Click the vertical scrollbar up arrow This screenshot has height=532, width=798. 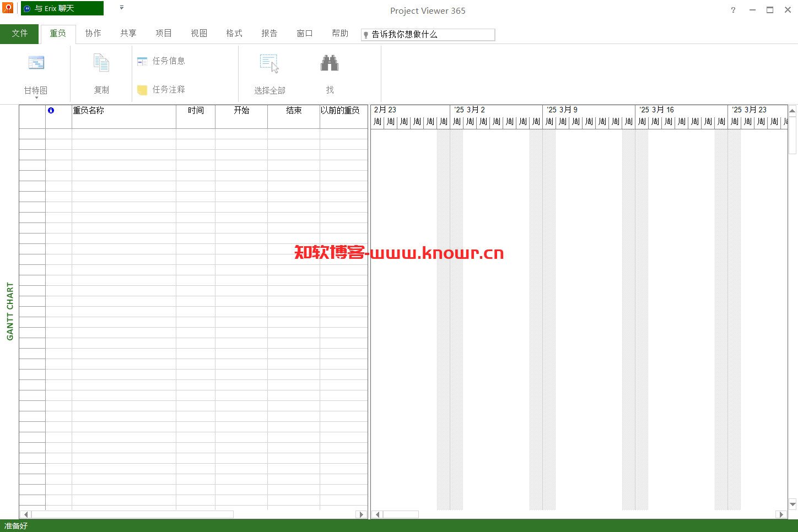pos(792,111)
